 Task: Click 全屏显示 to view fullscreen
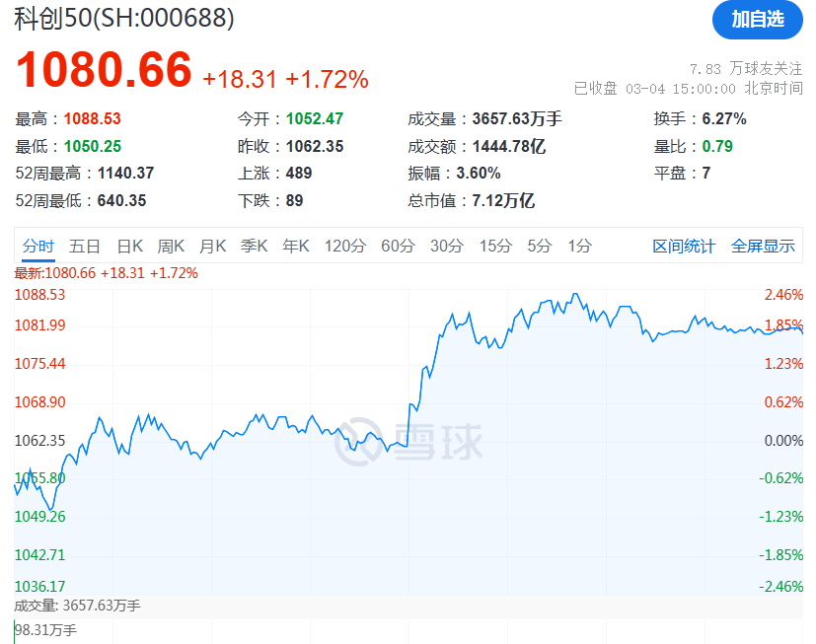point(763,247)
